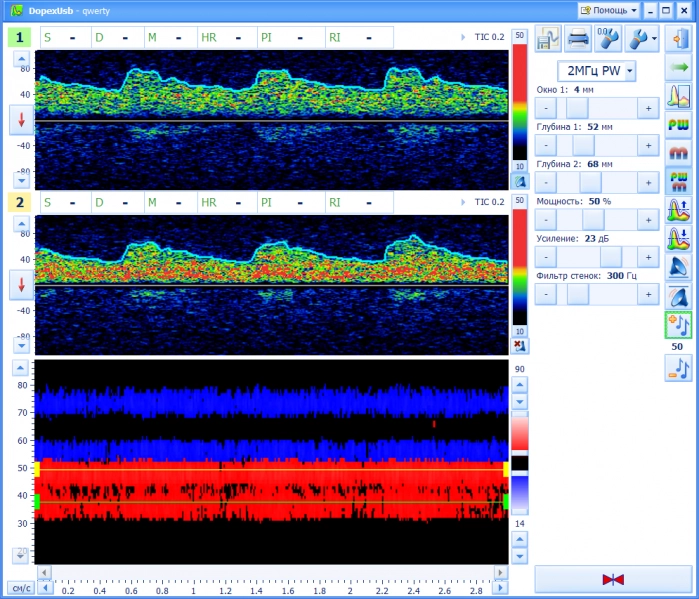Click the save report icon
Image resolution: width=699 pixels, height=599 pixels.
click(x=547, y=39)
